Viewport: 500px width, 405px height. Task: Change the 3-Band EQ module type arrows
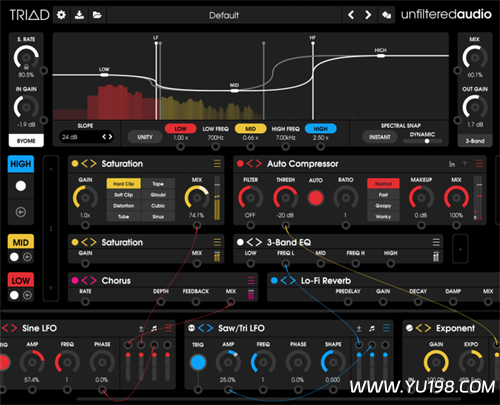(254, 242)
